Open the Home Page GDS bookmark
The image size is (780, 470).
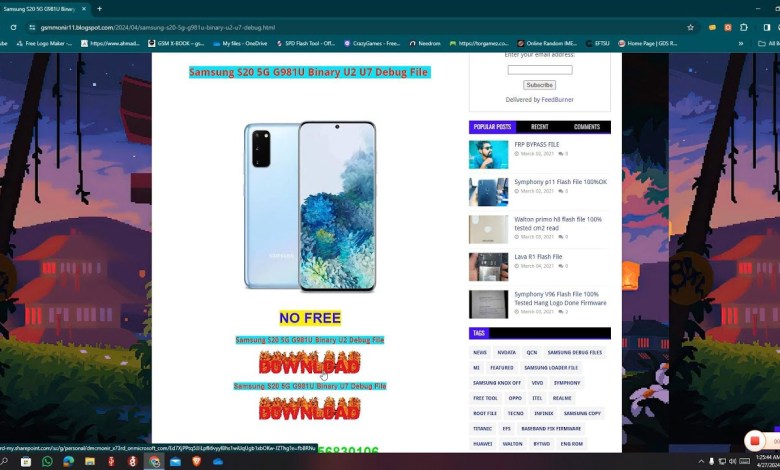648,43
